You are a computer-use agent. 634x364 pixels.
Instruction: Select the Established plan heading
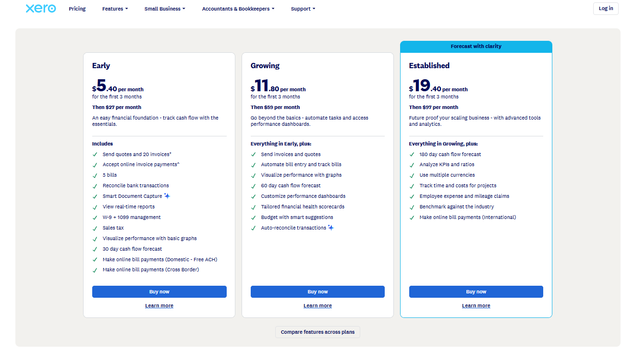pyautogui.click(x=429, y=66)
